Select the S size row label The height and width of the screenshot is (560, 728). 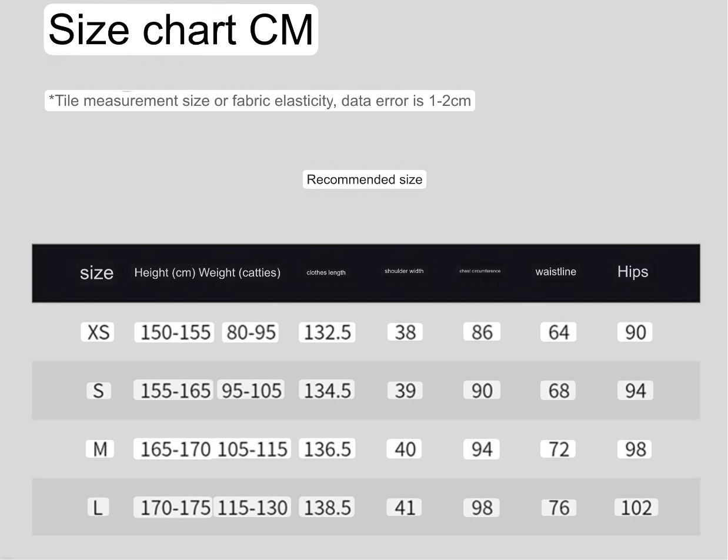pos(98,391)
